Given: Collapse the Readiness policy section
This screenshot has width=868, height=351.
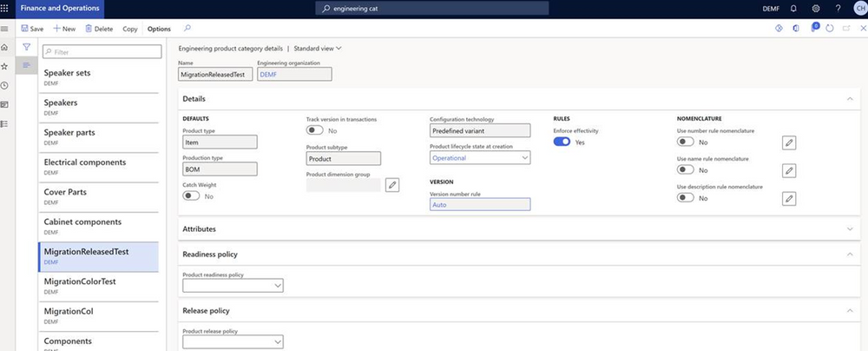Looking at the screenshot, I should (850, 254).
